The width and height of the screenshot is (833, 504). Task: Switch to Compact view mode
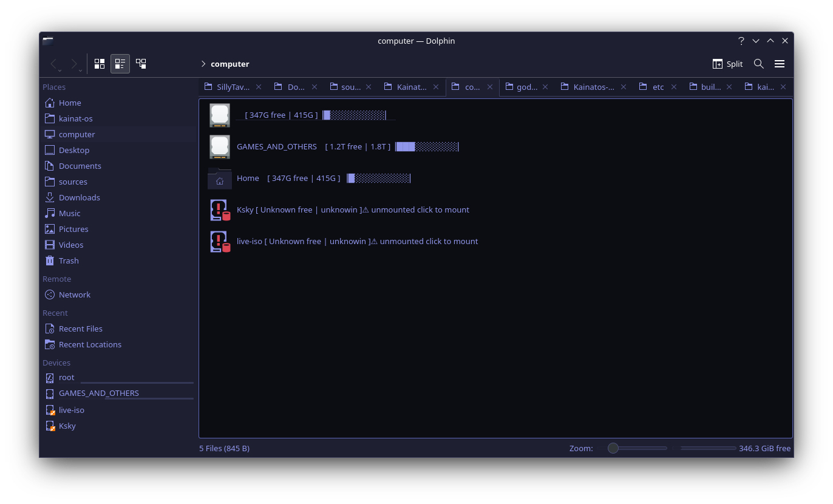point(120,64)
